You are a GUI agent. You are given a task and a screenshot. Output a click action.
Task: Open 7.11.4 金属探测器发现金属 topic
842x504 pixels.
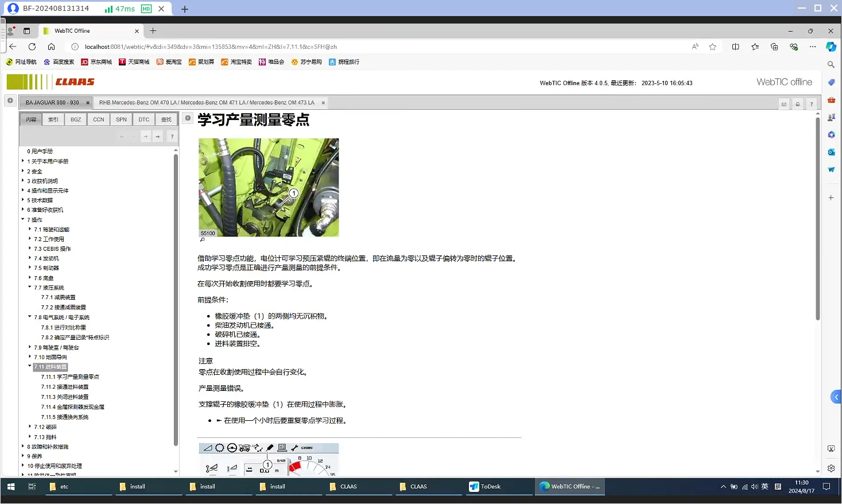coord(73,406)
